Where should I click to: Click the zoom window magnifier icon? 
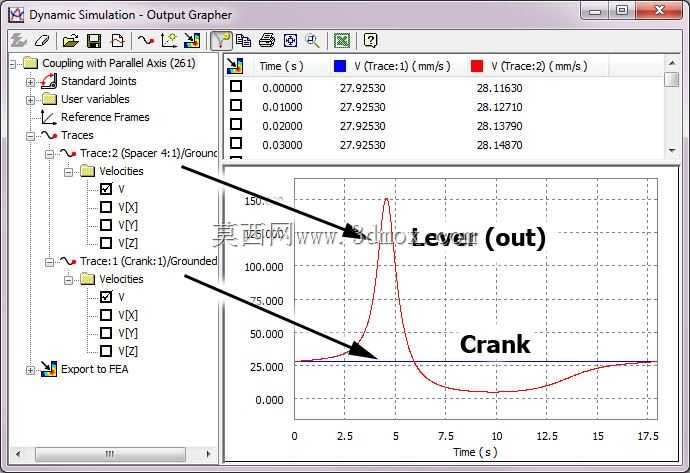pos(313,41)
